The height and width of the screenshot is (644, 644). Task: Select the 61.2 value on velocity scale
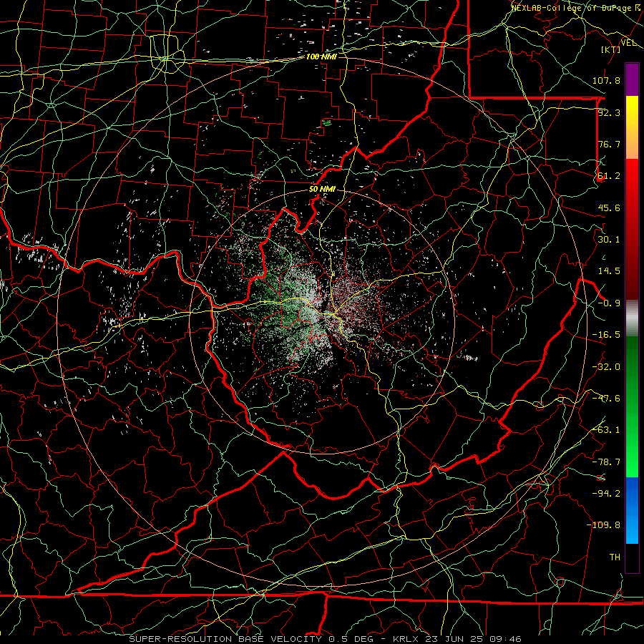[609, 176]
